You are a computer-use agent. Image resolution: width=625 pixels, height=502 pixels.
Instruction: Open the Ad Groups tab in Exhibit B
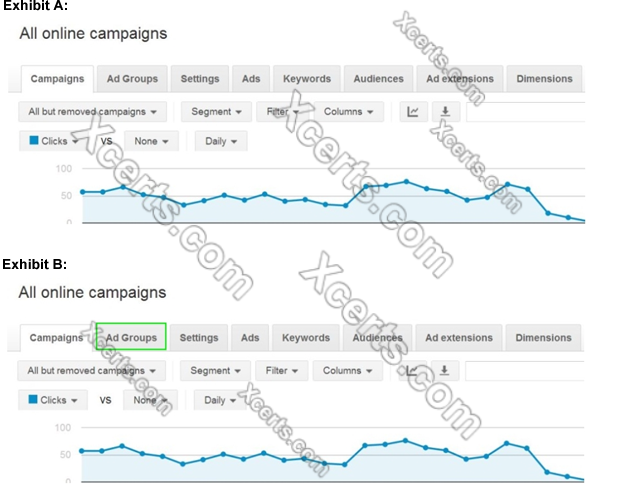tap(131, 338)
